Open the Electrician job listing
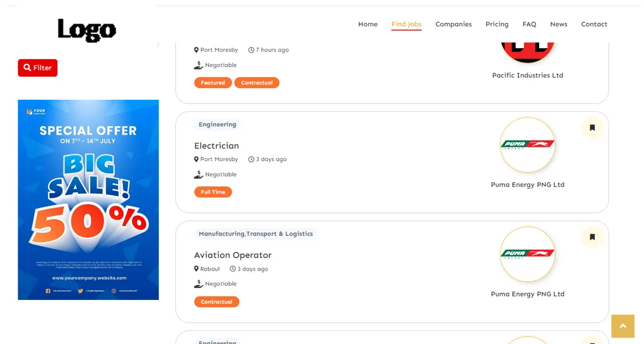This screenshot has width=644, height=344. (217, 146)
